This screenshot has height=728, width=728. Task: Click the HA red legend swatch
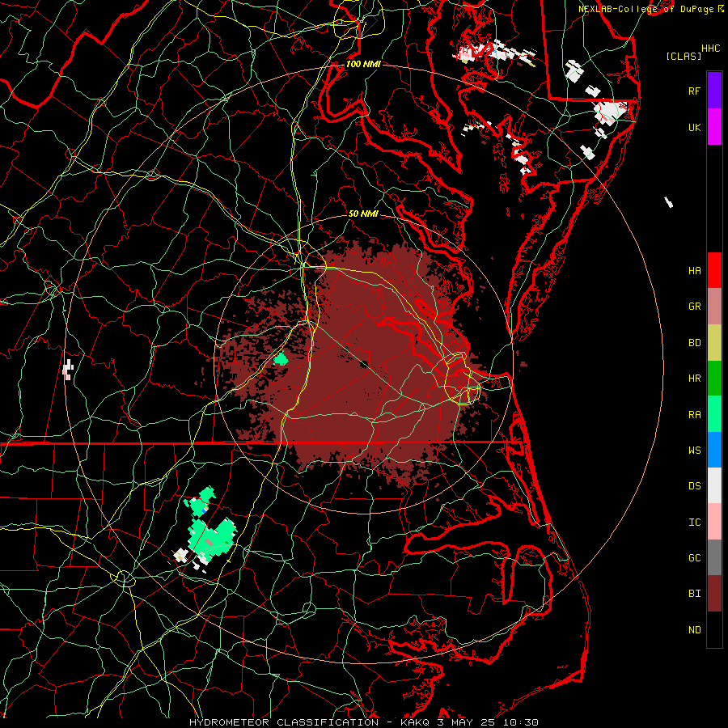[x=714, y=270]
